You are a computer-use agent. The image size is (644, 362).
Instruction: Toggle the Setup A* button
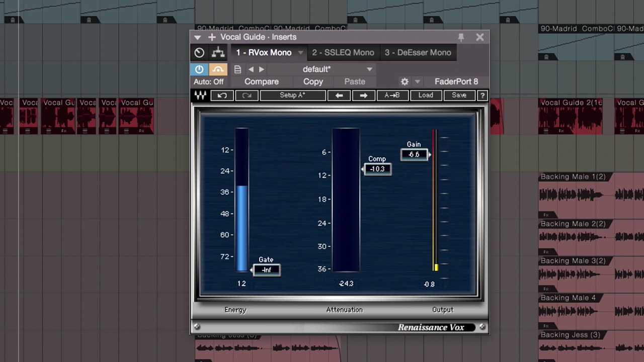tap(292, 95)
